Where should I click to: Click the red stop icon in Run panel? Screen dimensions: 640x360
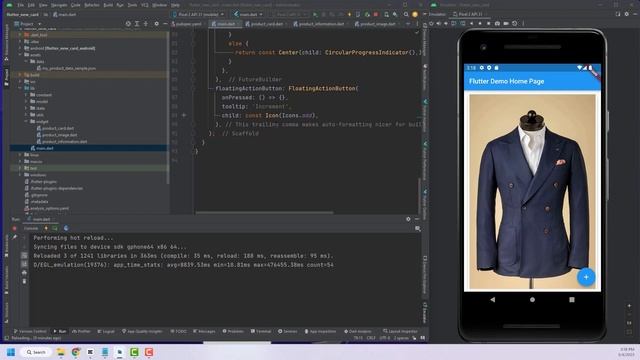tap(14, 228)
